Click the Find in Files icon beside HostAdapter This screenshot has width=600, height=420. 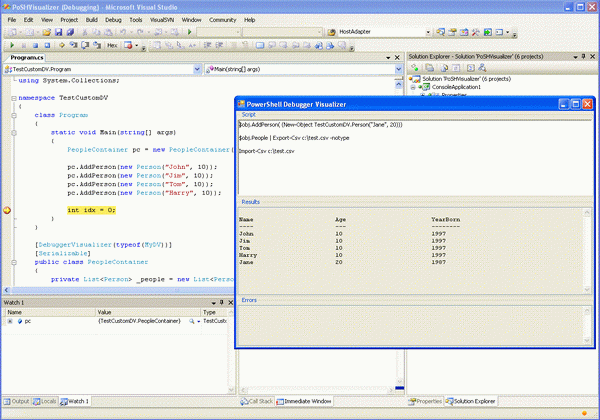332,32
